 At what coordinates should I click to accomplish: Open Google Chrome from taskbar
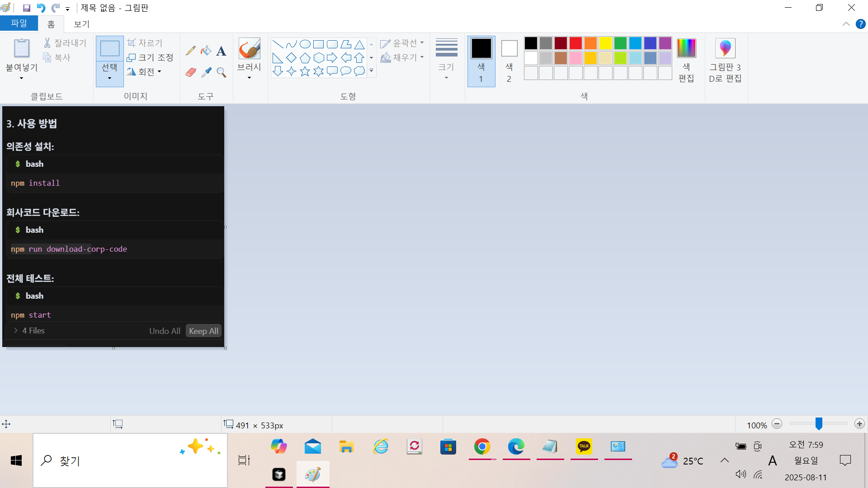point(482,447)
